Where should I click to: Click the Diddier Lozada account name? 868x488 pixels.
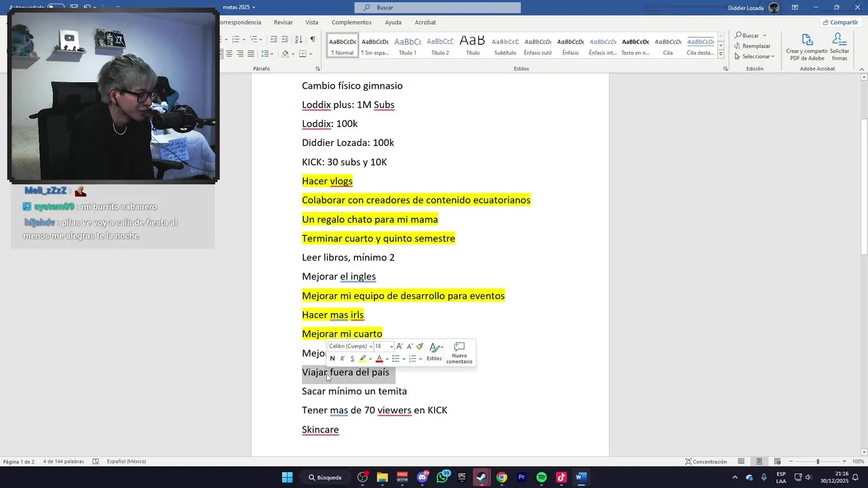tap(746, 7)
